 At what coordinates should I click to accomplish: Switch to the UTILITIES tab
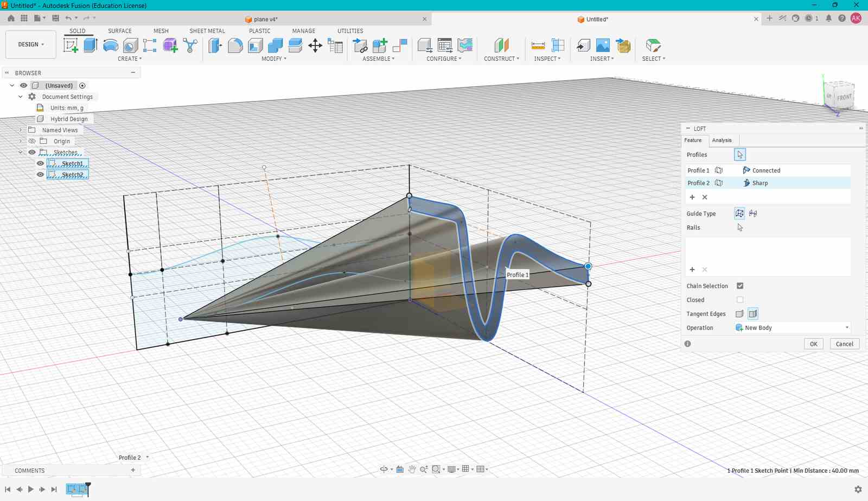(x=350, y=31)
